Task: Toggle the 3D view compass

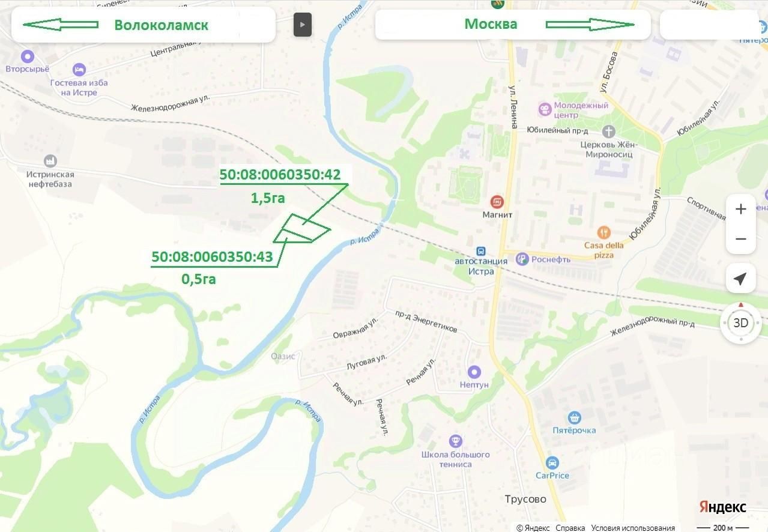Action: point(741,323)
